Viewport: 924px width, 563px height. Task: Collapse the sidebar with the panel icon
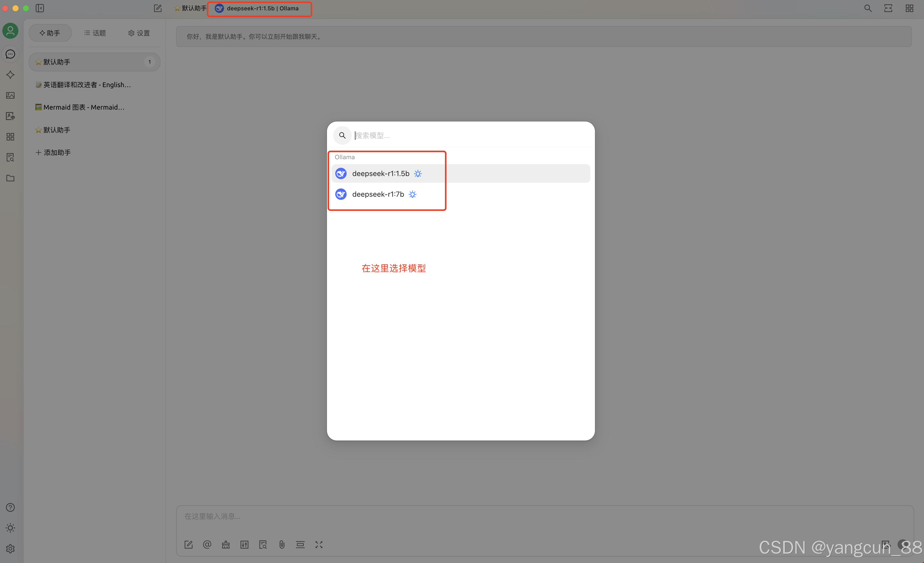pos(40,8)
